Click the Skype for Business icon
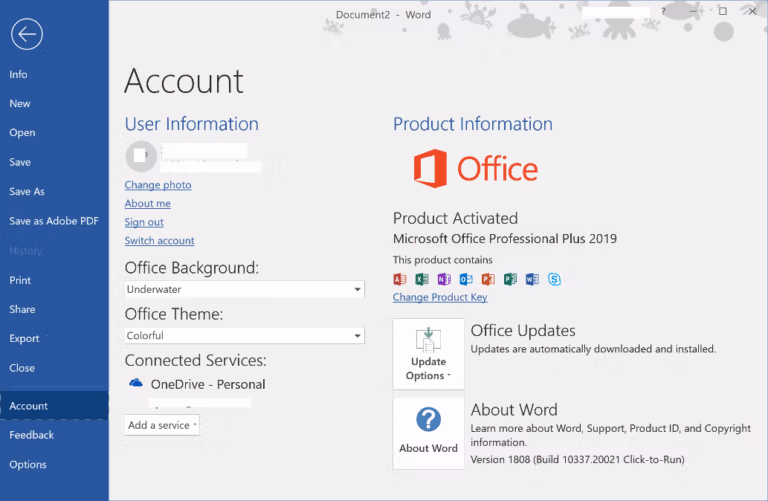The image size is (768, 501). (554, 279)
